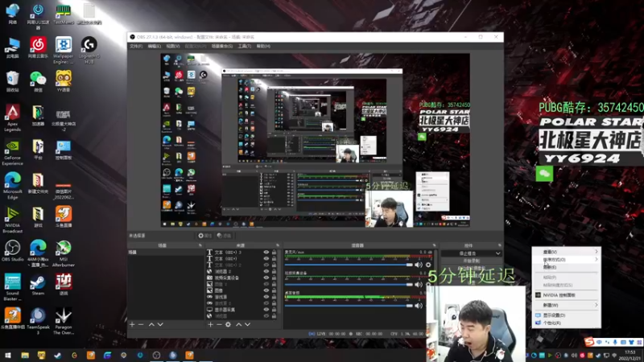Image resolution: width=644 pixels, height=362 pixels.
Task: Remove the scene with the minus icon
Action: point(141,324)
